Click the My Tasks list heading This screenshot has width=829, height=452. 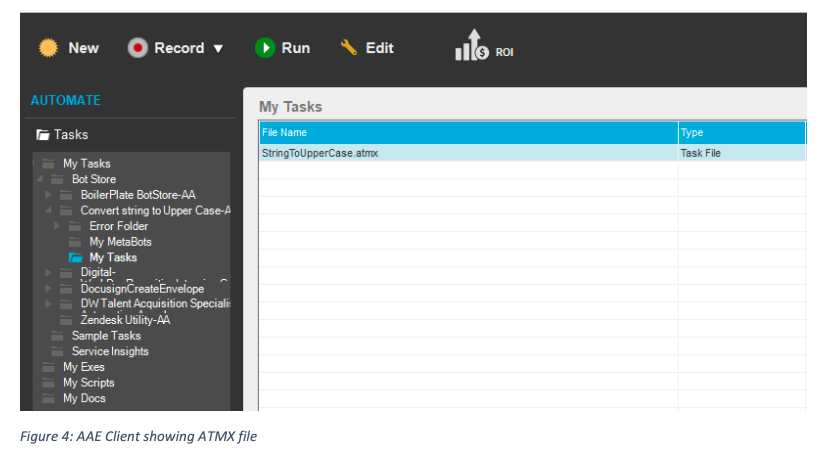click(290, 107)
